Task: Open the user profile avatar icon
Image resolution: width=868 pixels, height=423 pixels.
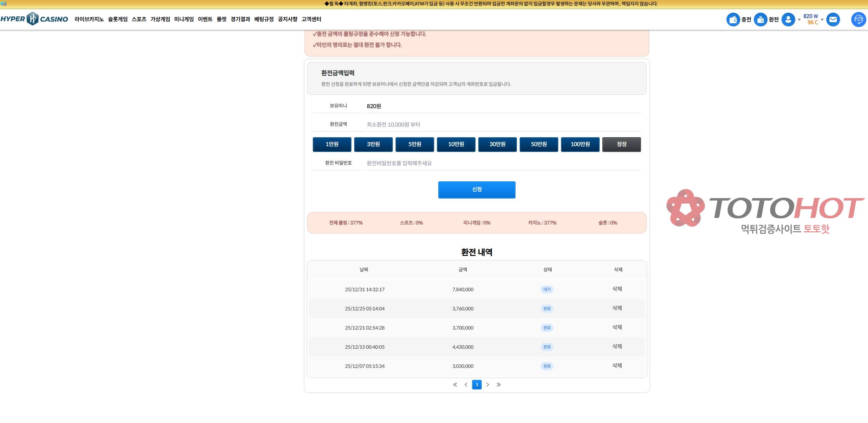Action: click(788, 20)
